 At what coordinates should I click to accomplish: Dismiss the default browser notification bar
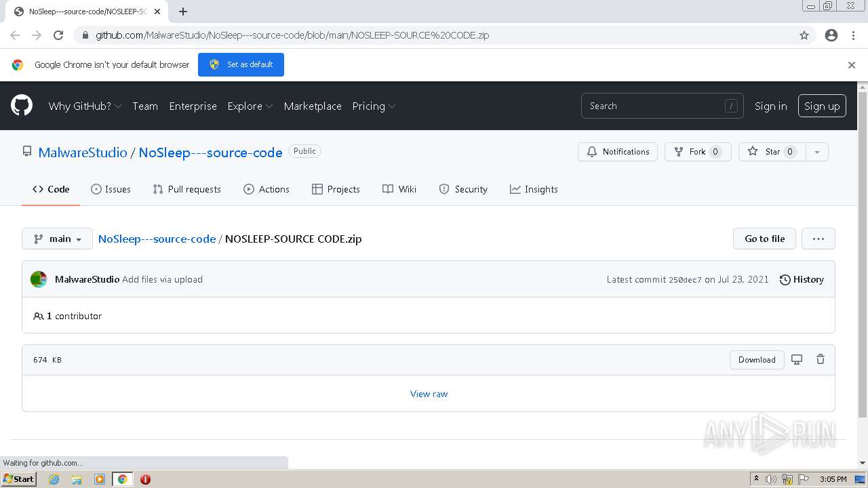coord(852,65)
